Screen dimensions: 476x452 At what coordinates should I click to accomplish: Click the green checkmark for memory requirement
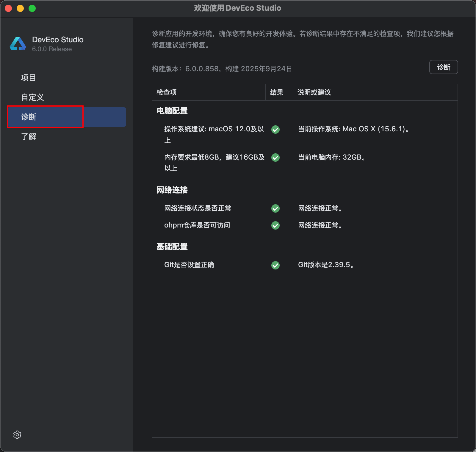(275, 158)
